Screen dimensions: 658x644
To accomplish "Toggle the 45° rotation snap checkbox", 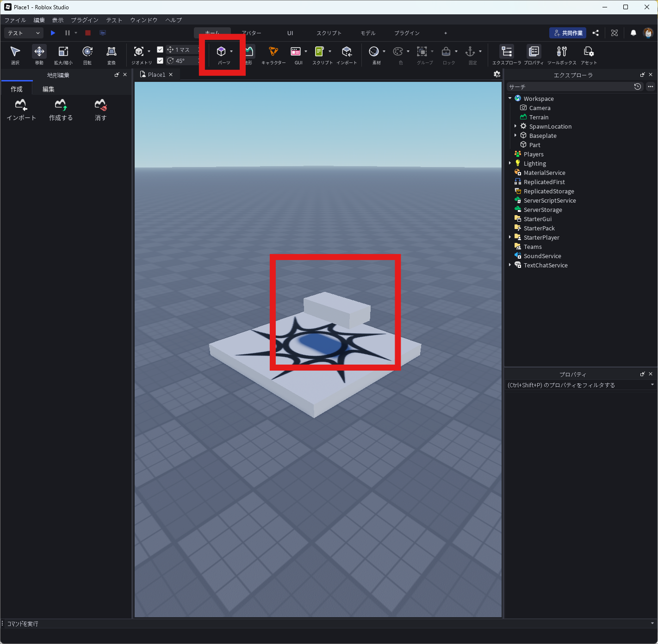I will 160,61.
